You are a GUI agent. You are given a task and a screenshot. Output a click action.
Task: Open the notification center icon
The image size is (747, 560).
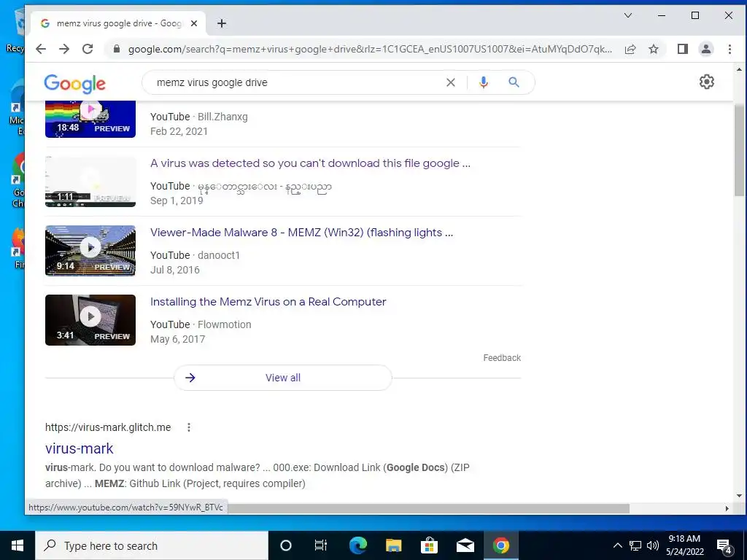(x=724, y=546)
